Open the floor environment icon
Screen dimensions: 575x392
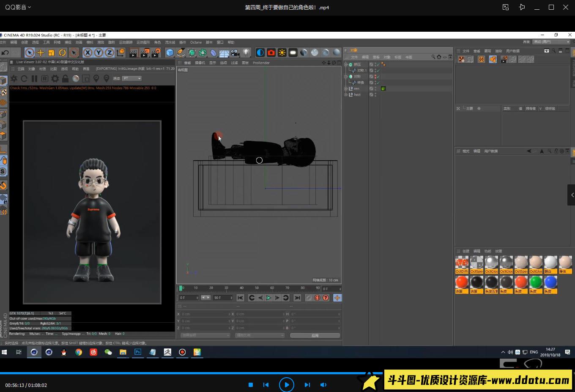pyautogui.click(x=225, y=52)
